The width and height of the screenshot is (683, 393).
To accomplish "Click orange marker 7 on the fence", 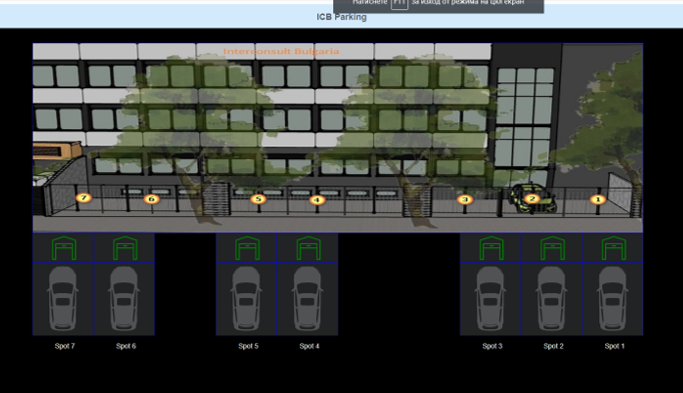I will click(x=84, y=198).
